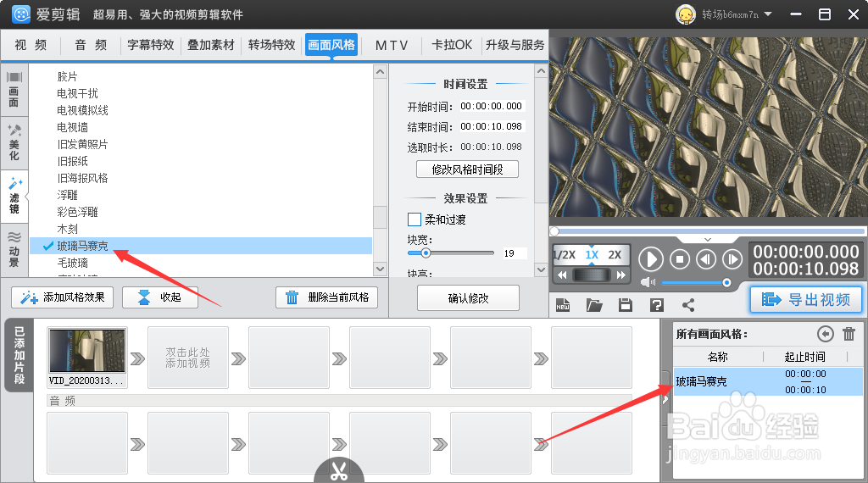The height and width of the screenshot is (483, 868).
Task: Click the share icon
Action: click(688, 305)
